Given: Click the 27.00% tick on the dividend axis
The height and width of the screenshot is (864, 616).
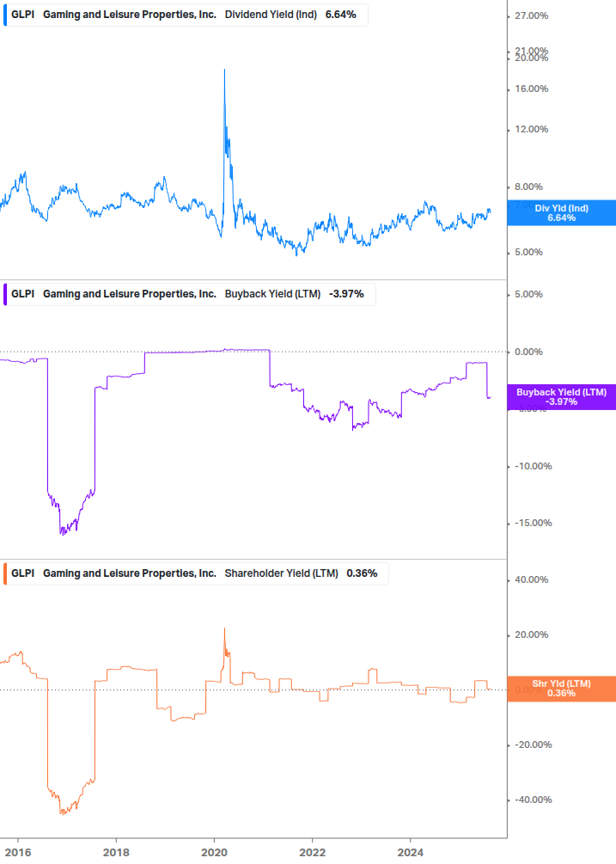Looking at the screenshot, I should (x=531, y=16).
